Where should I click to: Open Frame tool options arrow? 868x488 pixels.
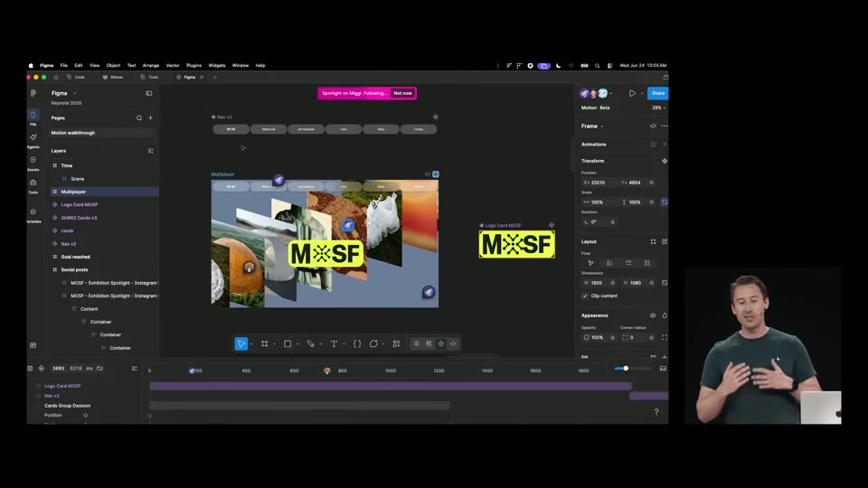(x=275, y=344)
